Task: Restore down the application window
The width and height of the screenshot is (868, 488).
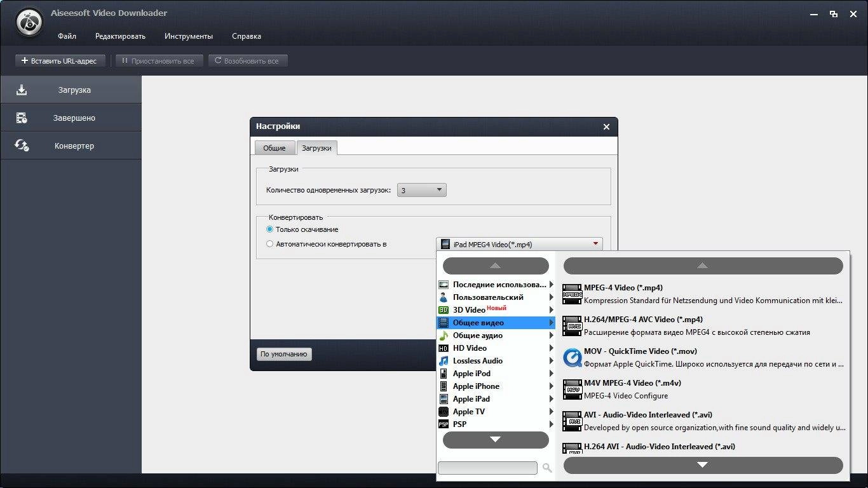Action: point(834,14)
